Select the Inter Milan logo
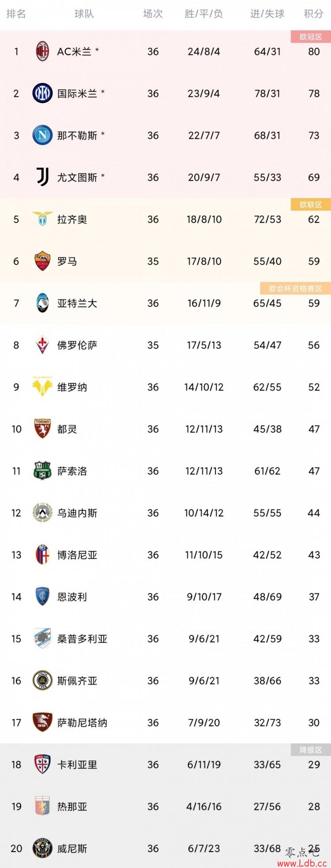 (x=42, y=94)
